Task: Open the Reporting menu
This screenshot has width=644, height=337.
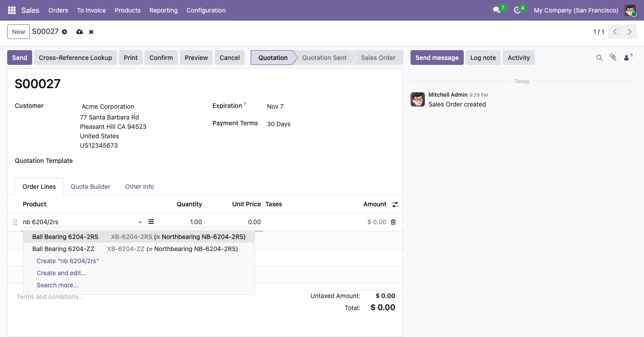Action: click(163, 10)
